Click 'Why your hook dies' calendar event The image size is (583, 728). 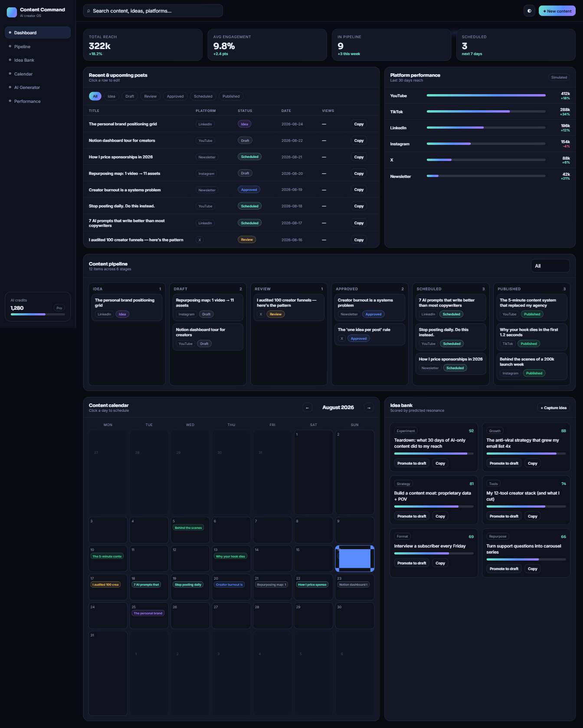[x=230, y=556]
